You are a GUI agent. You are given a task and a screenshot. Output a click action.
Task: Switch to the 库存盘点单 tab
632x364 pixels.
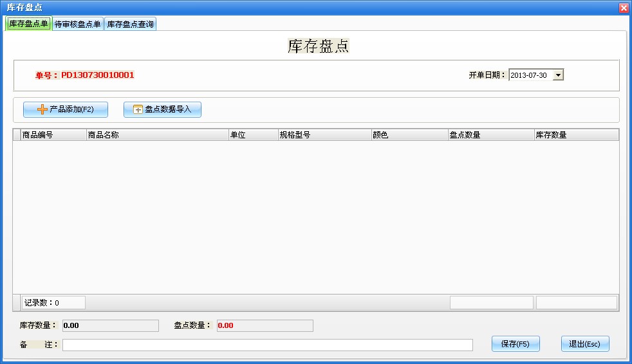point(28,24)
